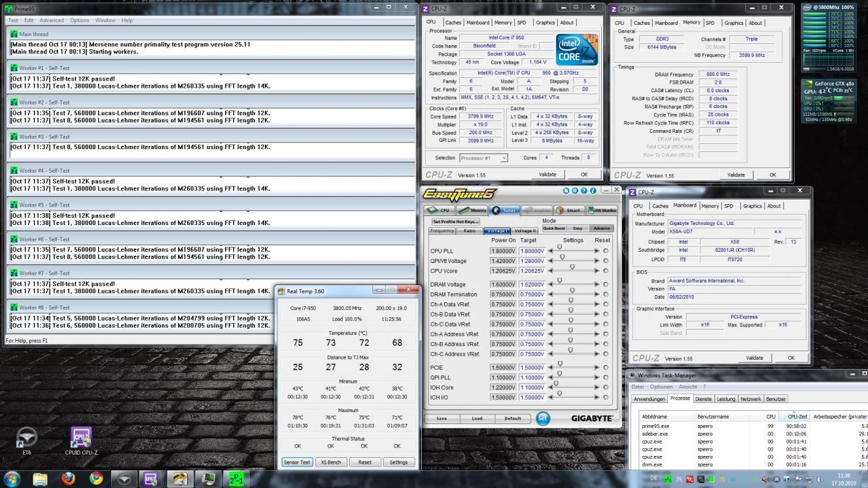868x488 pixels.
Task: Click the EasyTune6 info 'i' icon
Action: click(593, 190)
